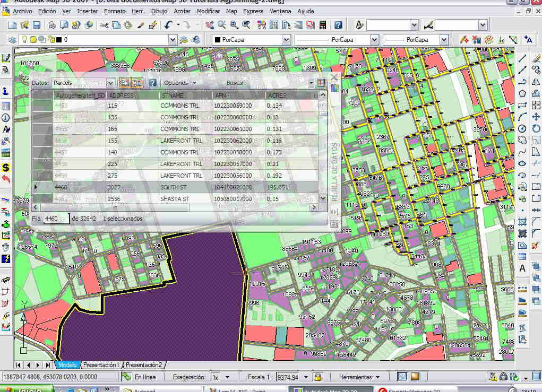Select the dollar sign icon in left toolbar
This screenshot has width=542, height=392.
coord(6,167)
